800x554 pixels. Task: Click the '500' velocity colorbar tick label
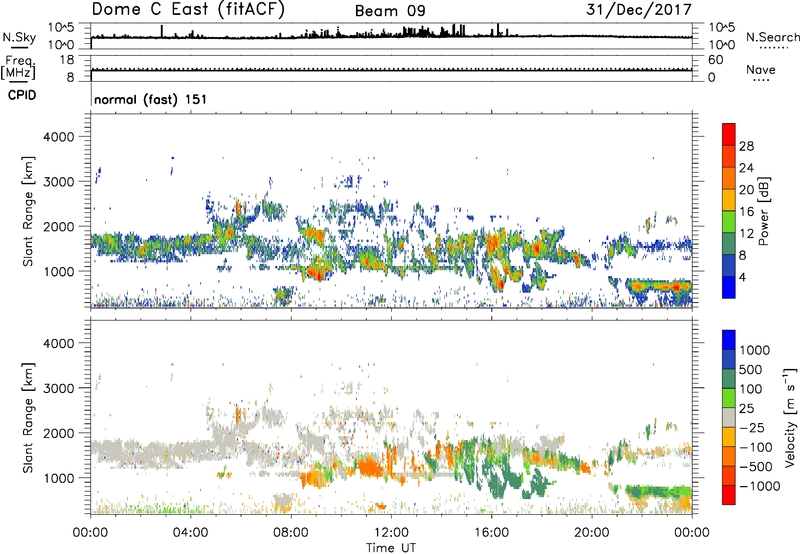click(751, 369)
